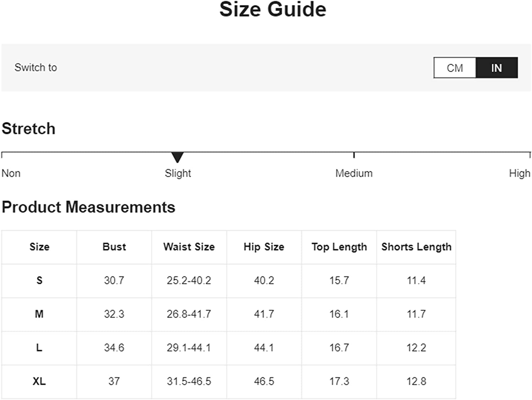Select the S size row label
The width and height of the screenshot is (532, 400).
[39, 280]
